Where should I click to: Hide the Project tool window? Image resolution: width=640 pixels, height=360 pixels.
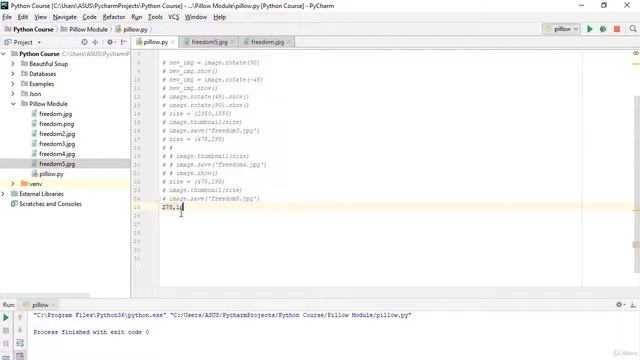[123, 42]
